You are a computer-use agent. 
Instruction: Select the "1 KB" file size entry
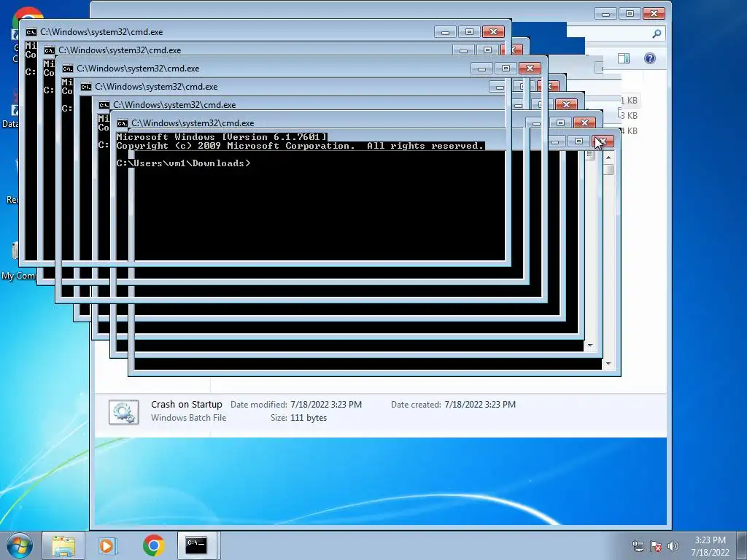click(x=629, y=101)
